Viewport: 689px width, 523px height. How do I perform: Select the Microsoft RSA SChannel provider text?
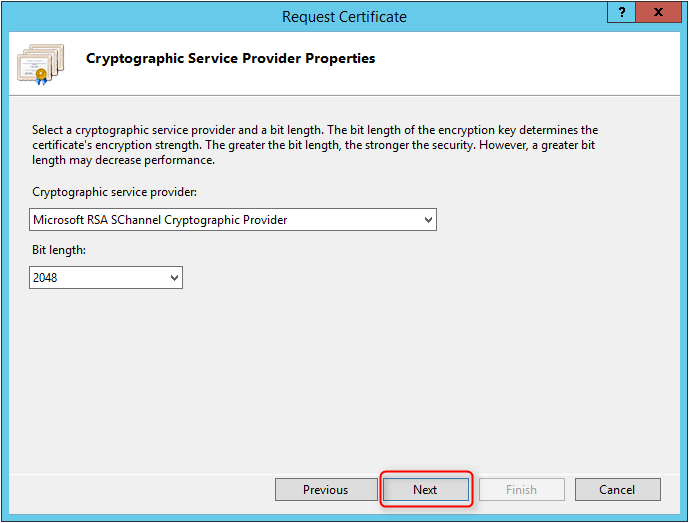(160, 220)
